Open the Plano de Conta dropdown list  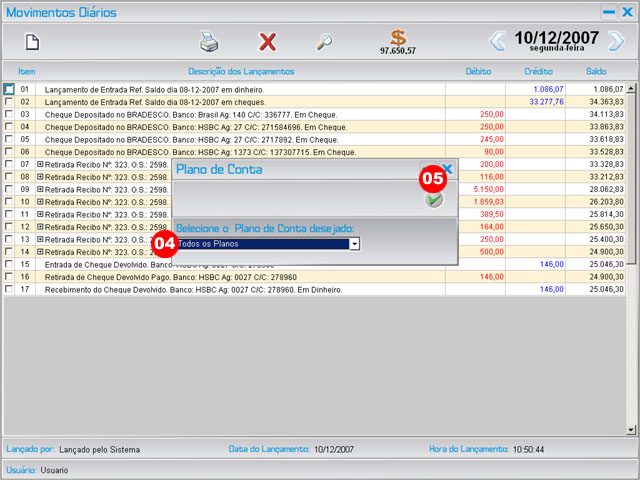tap(354, 244)
